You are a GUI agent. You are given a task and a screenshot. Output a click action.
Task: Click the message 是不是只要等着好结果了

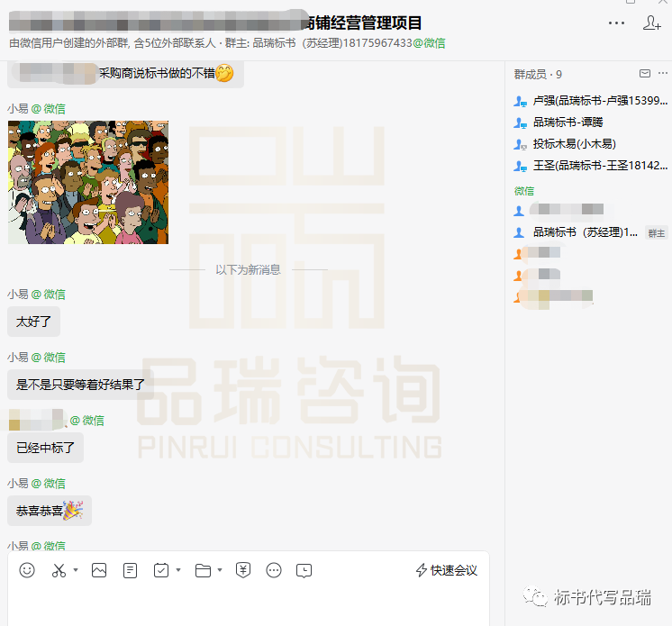click(80, 385)
